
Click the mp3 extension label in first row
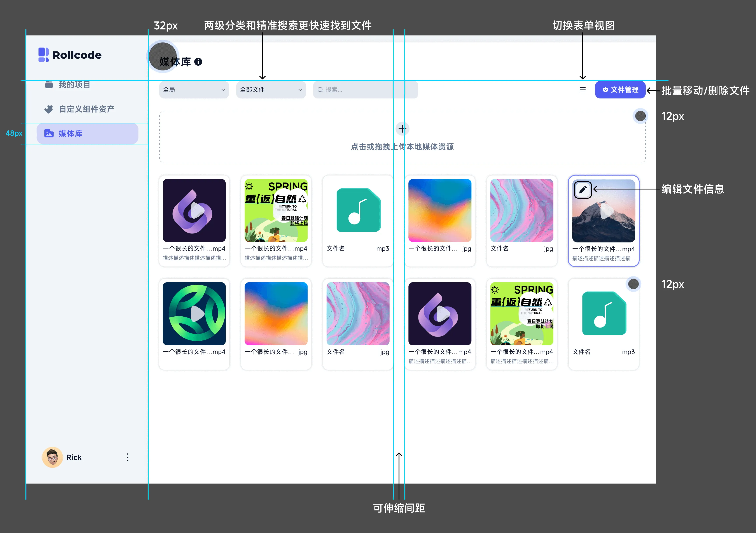(x=383, y=248)
